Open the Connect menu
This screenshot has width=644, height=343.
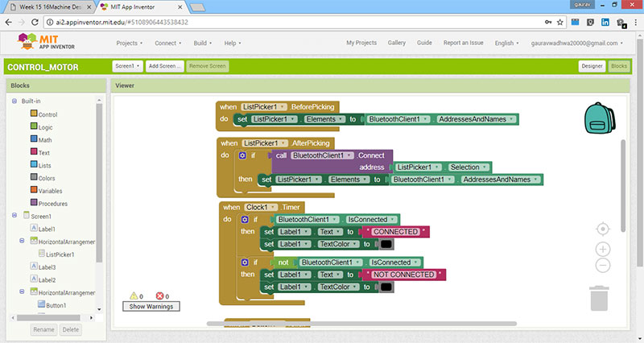click(x=168, y=43)
